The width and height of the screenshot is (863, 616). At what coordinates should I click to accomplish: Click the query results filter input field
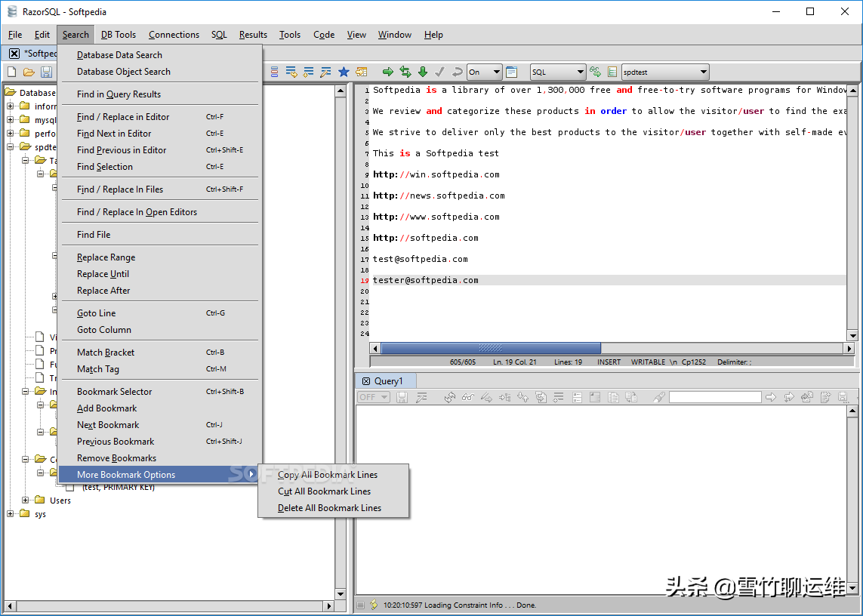[715, 397]
